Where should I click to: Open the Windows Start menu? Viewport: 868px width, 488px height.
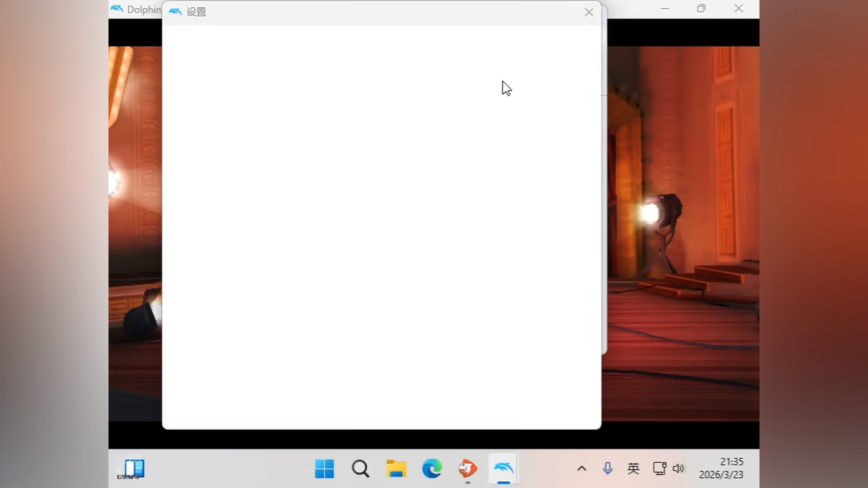[x=324, y=468]
